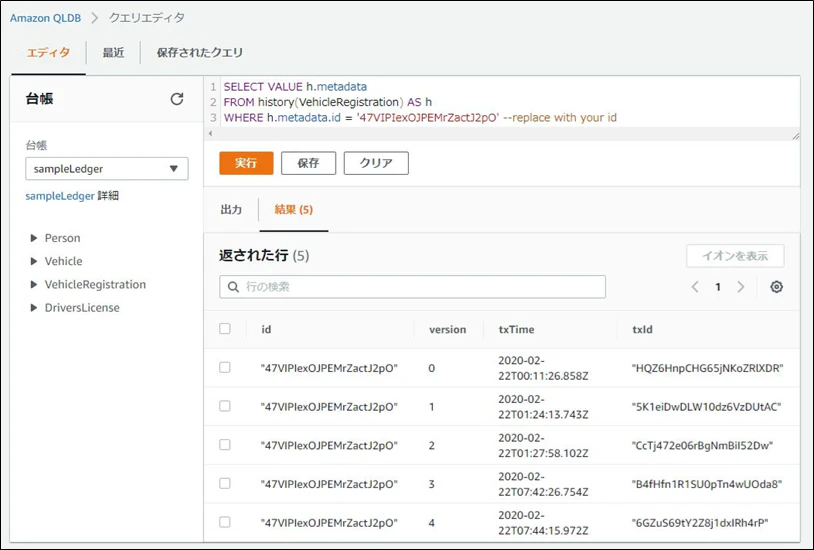814x550 pixels.
Task: Go to previous results page arrow
Action: coord(695,287)
